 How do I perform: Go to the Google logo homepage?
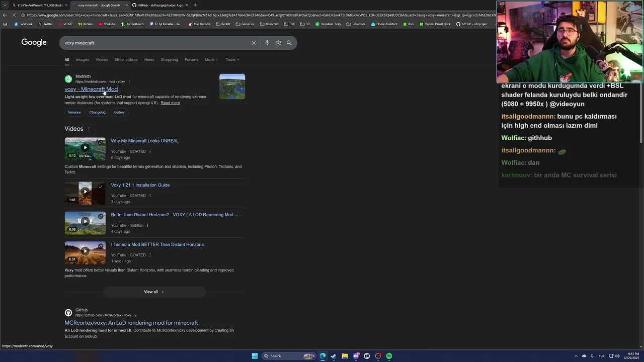pyautogui.click(x=34, y=43)
